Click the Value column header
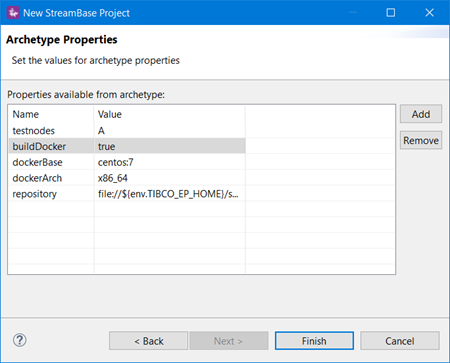 (x=109, y=114)
